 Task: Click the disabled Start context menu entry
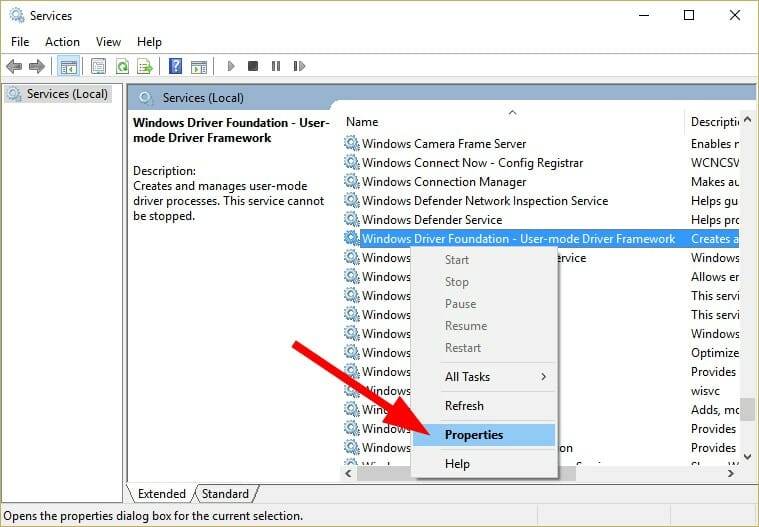[x=484, y=260]
